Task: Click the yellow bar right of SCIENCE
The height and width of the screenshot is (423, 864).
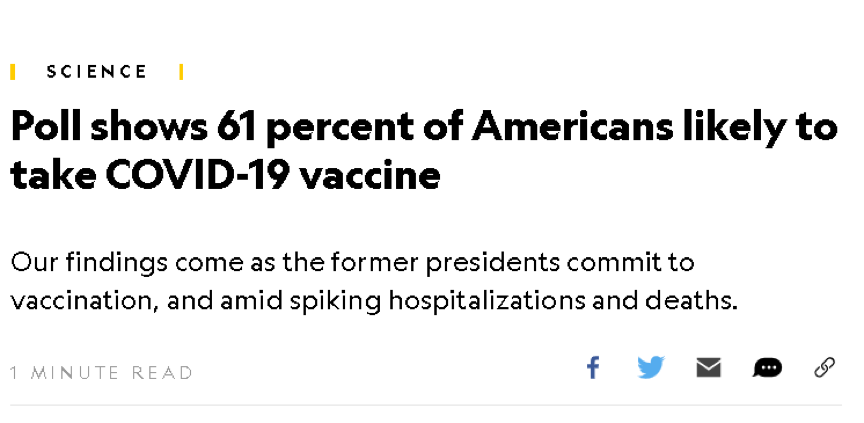Action: coord(181,72)
